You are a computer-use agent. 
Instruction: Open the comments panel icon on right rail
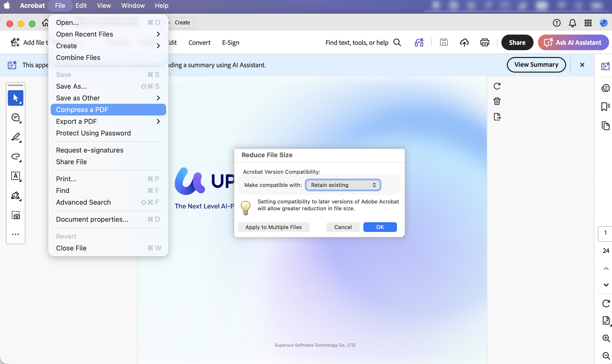605,87
